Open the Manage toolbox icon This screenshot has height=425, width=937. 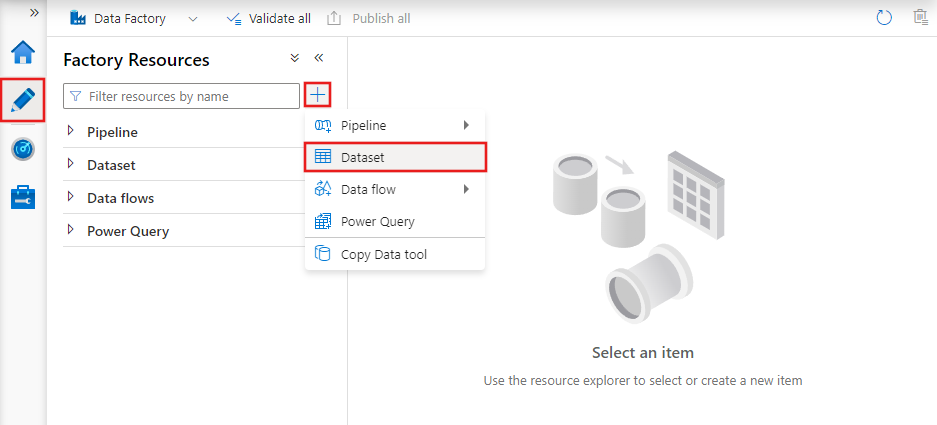23,197
